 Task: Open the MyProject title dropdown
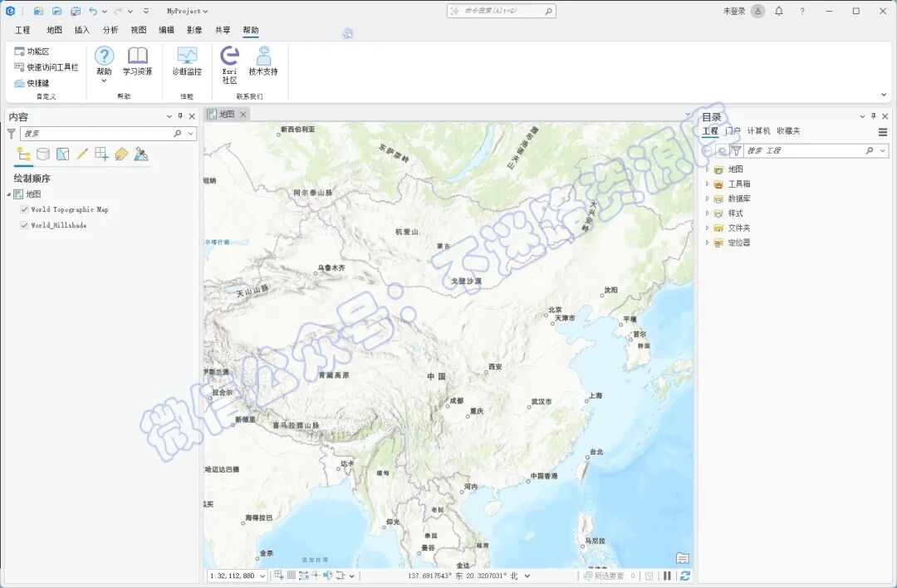pos(187,11)
